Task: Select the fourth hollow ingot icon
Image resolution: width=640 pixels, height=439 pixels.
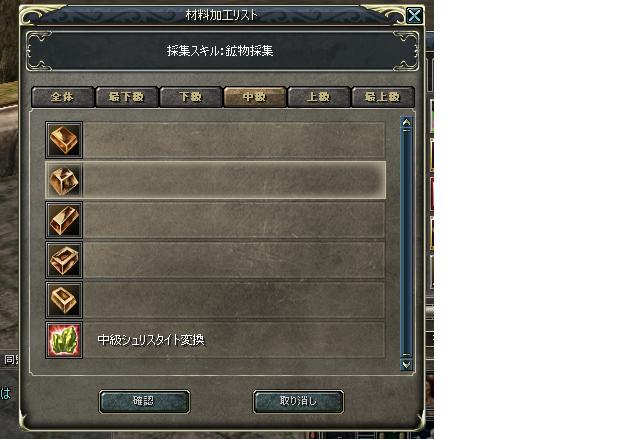Action: 64,260
